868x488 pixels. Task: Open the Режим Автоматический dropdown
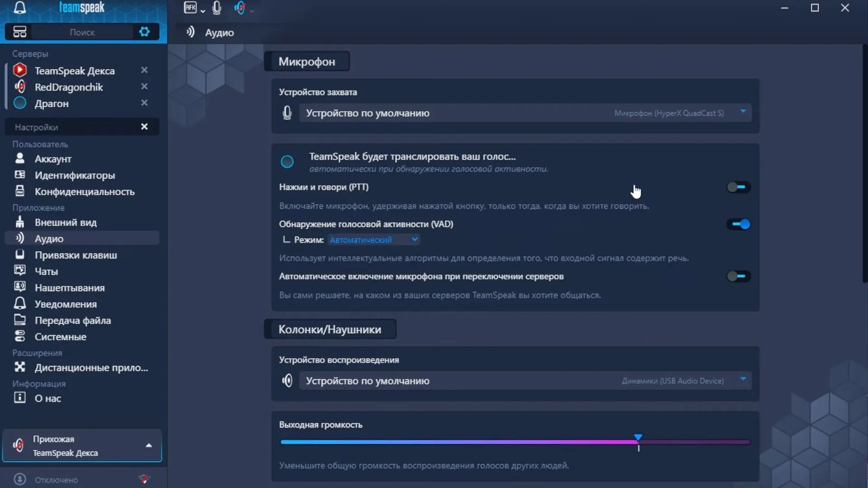click(x=374, y=239)
